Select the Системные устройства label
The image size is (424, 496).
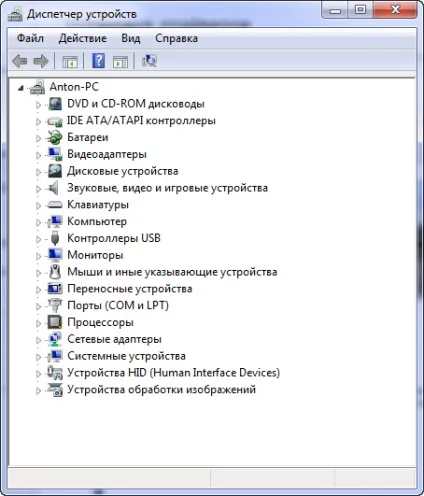(126, 356)
